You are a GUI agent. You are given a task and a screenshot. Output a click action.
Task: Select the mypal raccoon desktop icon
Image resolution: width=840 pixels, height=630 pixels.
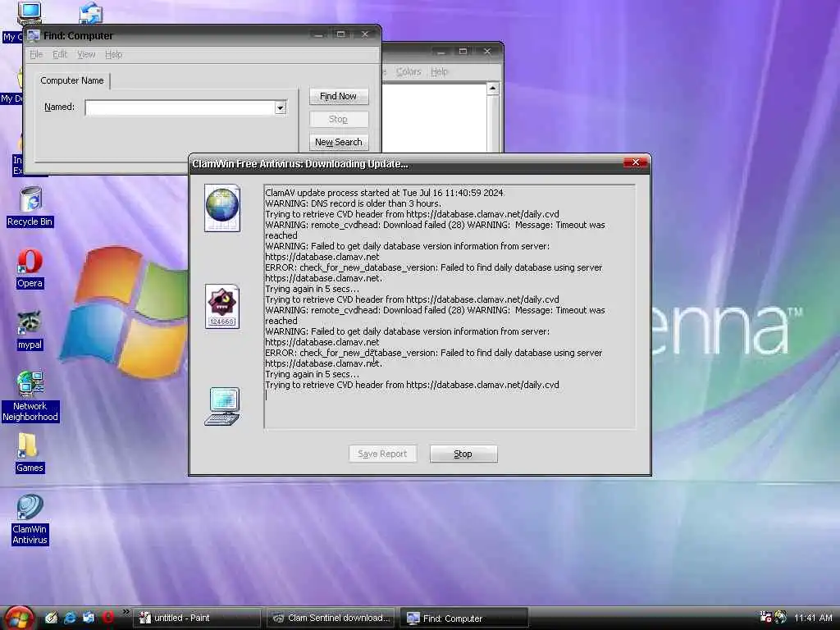(x=30, y=331)
